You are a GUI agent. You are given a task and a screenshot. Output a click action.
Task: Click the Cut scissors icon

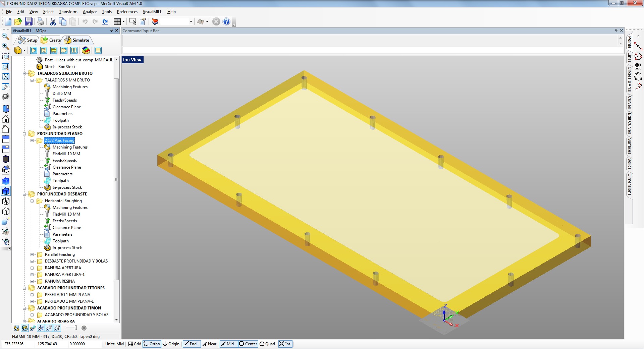[53, 22]
